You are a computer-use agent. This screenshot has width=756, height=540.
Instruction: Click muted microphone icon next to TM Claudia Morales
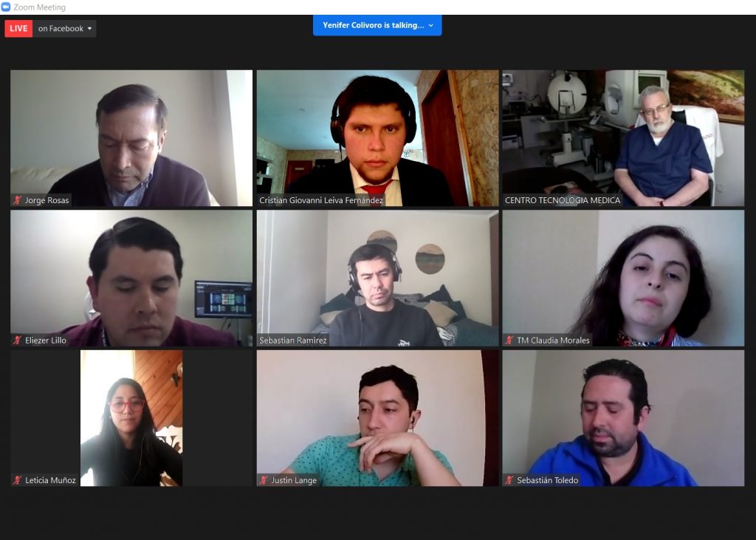click(x=509, y=340)
